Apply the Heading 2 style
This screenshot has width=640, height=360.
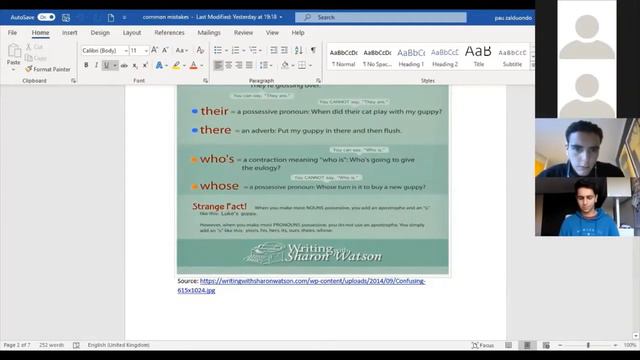click(445, 57)
